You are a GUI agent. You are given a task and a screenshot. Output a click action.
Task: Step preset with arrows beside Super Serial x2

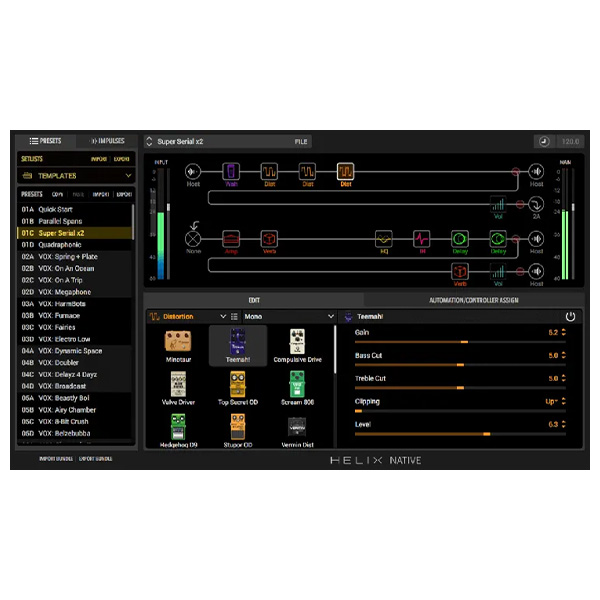click(149, 142)
